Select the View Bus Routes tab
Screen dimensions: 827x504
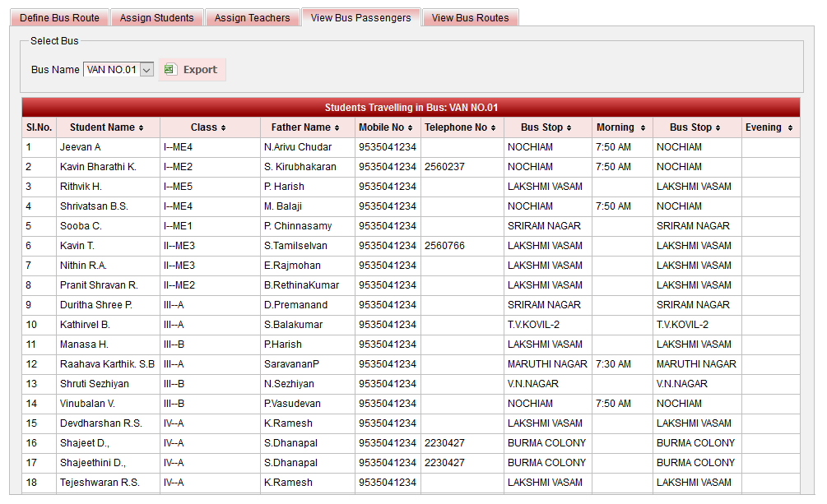pos(470,18)
